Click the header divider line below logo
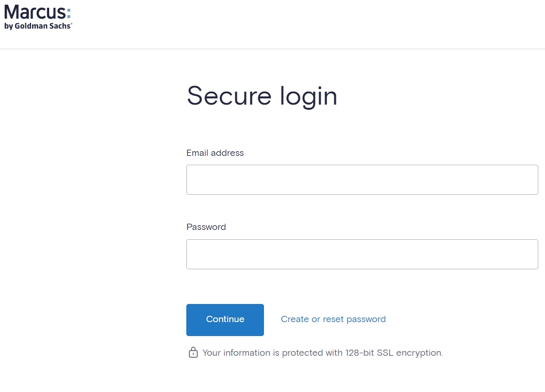The image size is (545, 392). [272, 49]
